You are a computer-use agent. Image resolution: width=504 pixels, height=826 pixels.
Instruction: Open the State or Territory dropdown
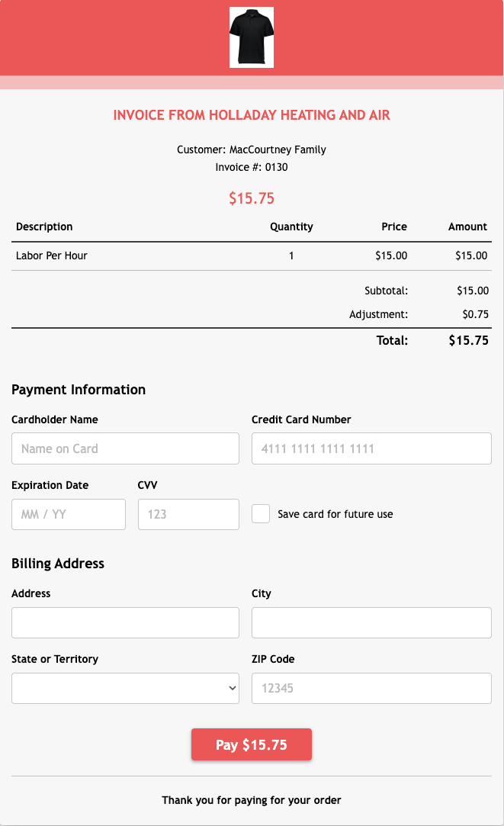click(125, 688)
